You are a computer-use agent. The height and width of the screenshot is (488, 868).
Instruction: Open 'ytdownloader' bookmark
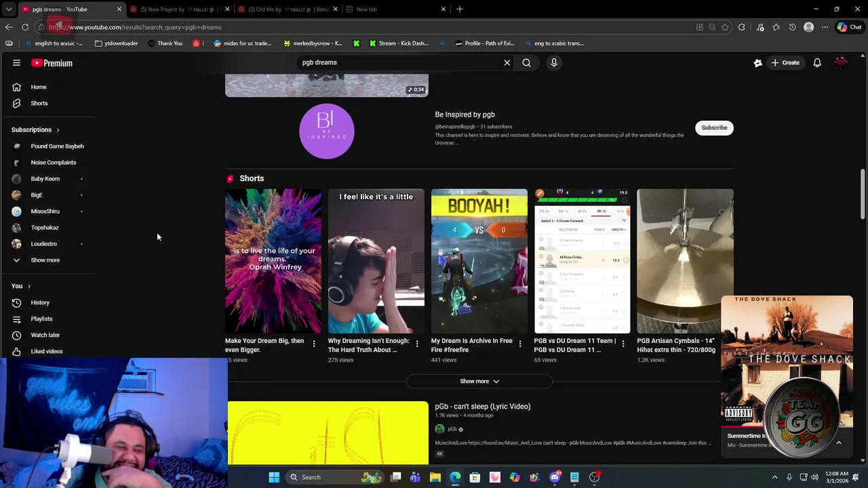(116, 43)
